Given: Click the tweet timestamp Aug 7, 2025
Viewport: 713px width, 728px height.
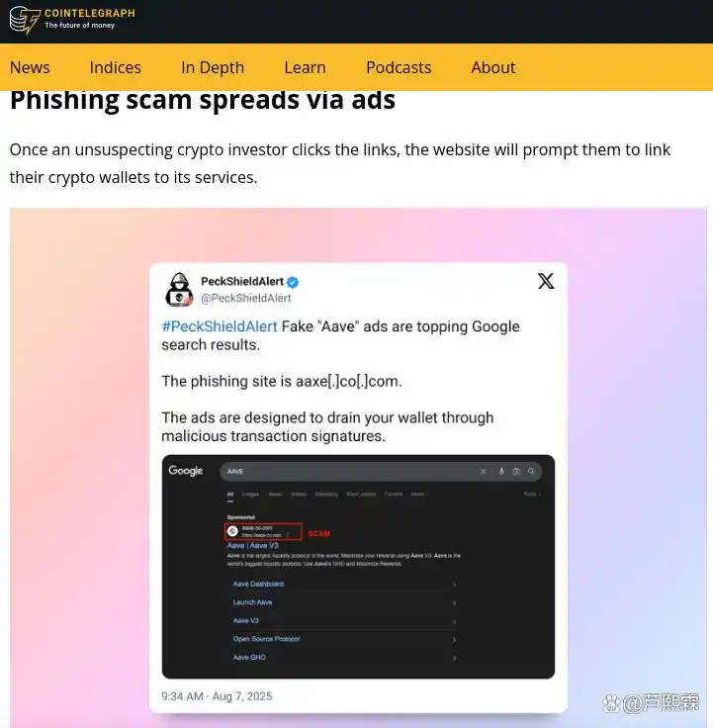Looking at the screenshot, I should tap(242, 696).
